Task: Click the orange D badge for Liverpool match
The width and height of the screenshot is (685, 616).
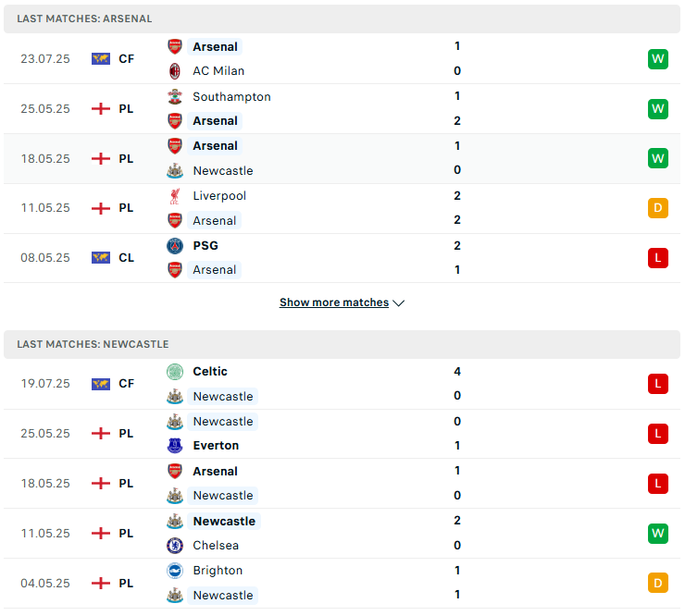Action: point(657,208)
